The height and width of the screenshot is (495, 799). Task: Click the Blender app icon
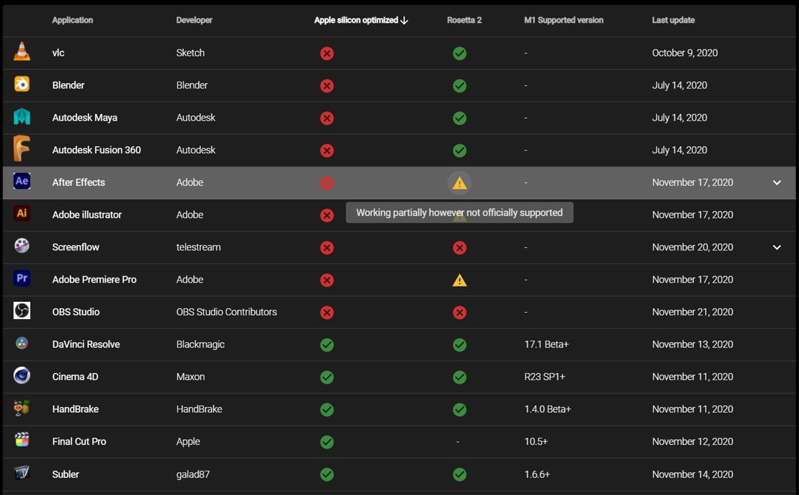tap(22, 85)
